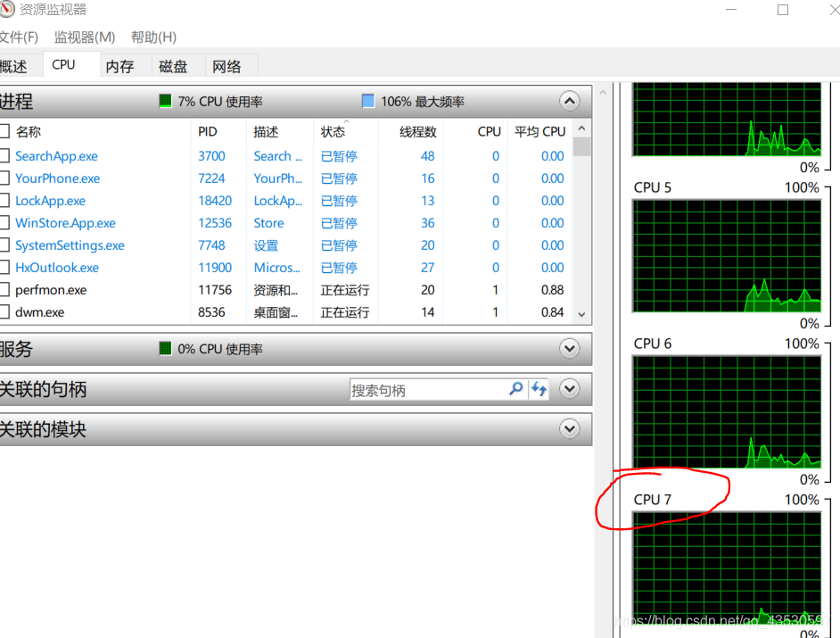This screenshot has width=840, height=638.
Task: Check the perfmon.exe process checkbox
Action: coord(4,289)
